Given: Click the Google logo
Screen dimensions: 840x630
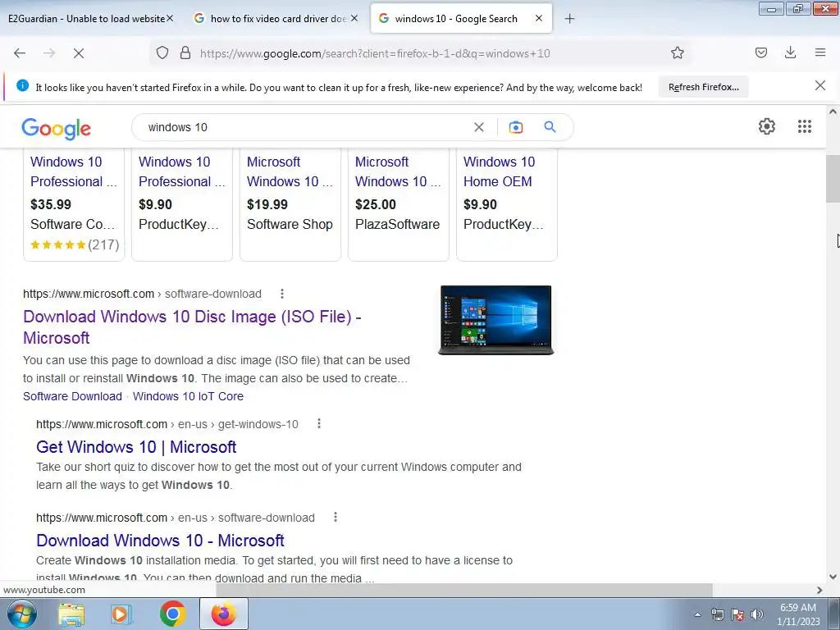Looking at the screenshot, I should click(x=57, y=129).
